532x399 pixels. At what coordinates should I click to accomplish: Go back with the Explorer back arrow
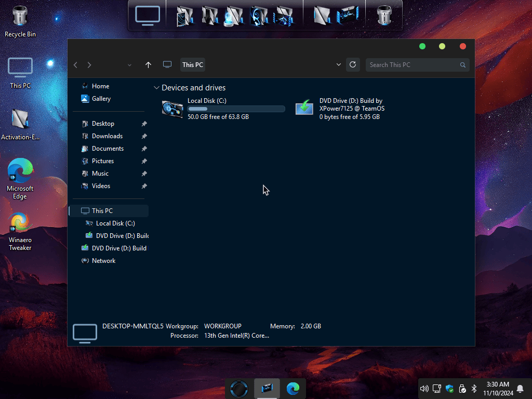click(76, 65)
